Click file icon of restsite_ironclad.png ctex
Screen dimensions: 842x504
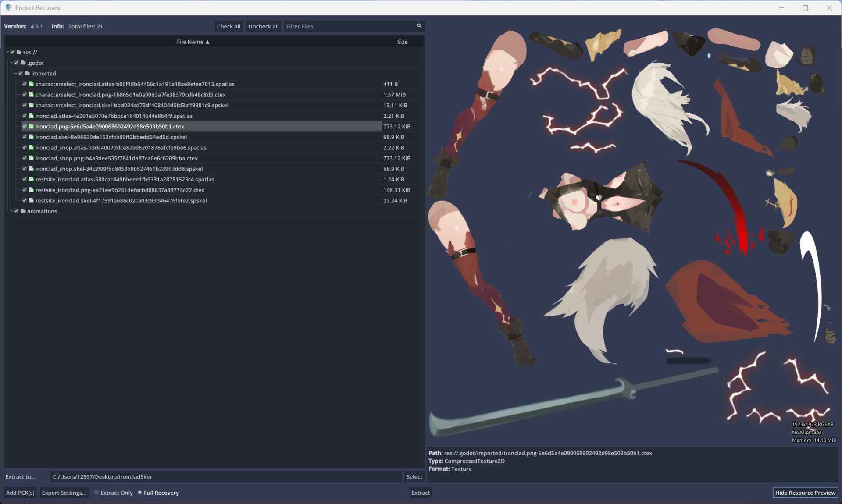pyautogui.click(x=32, y=190)
